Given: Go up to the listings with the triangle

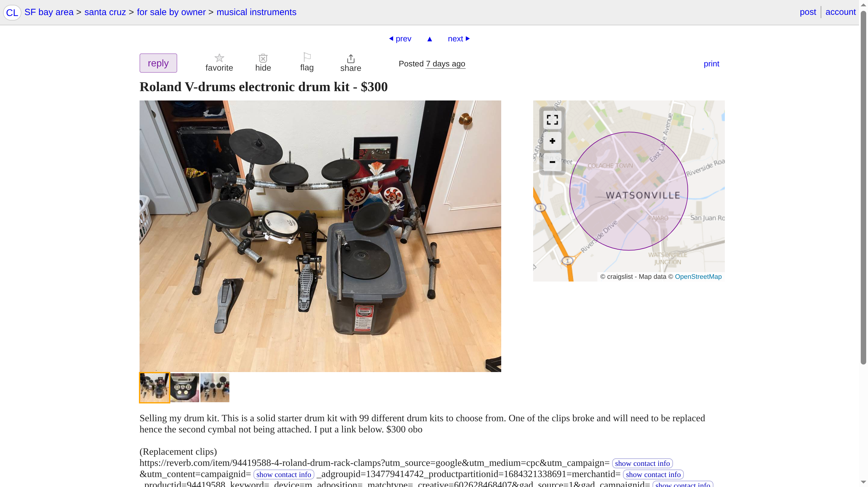Looking at the screenshot, I should (x=429, y=39).
